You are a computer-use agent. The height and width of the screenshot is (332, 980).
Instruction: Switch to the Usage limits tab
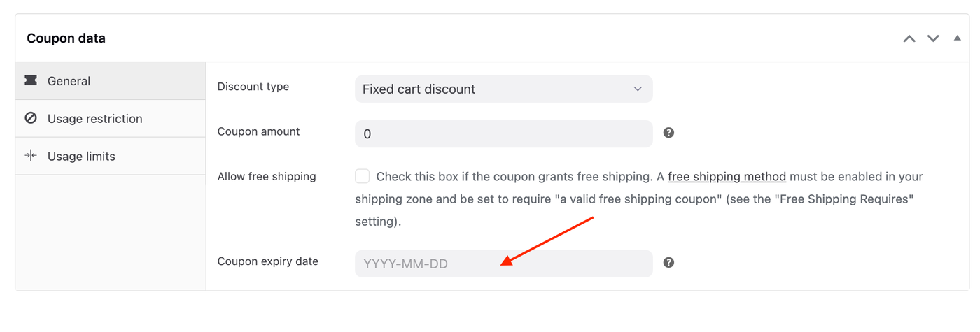pyautogui.click(x=81, y=156)
